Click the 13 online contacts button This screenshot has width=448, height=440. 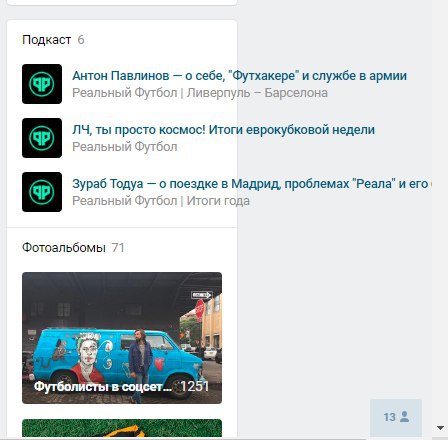(396, 417)
